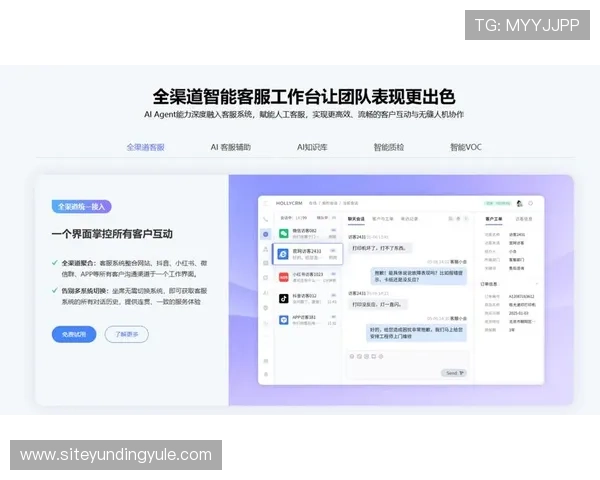Select the website visitor 2431 conversation
Viewport: 600px width, 480px height.
click(308, 254)
